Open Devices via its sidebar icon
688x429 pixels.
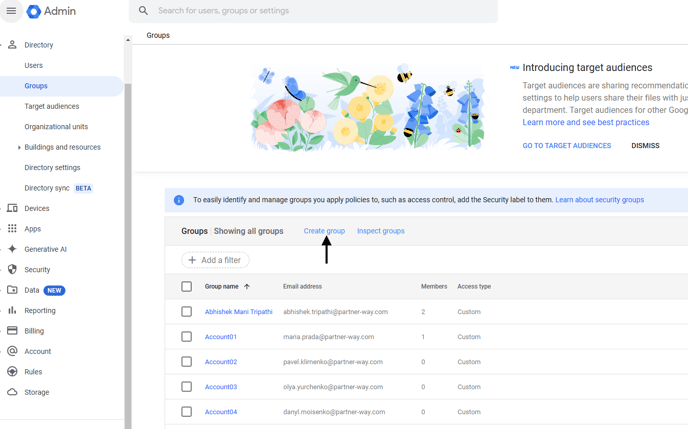(x=12, y=208)
